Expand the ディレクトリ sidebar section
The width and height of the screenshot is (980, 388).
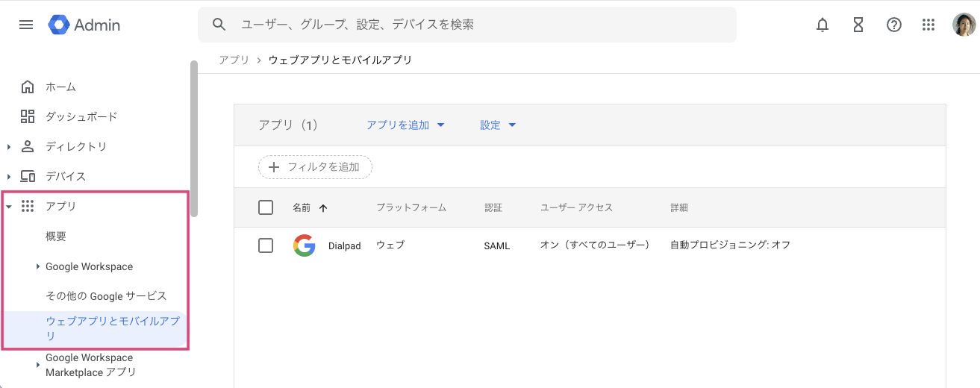tap(9, 147)
